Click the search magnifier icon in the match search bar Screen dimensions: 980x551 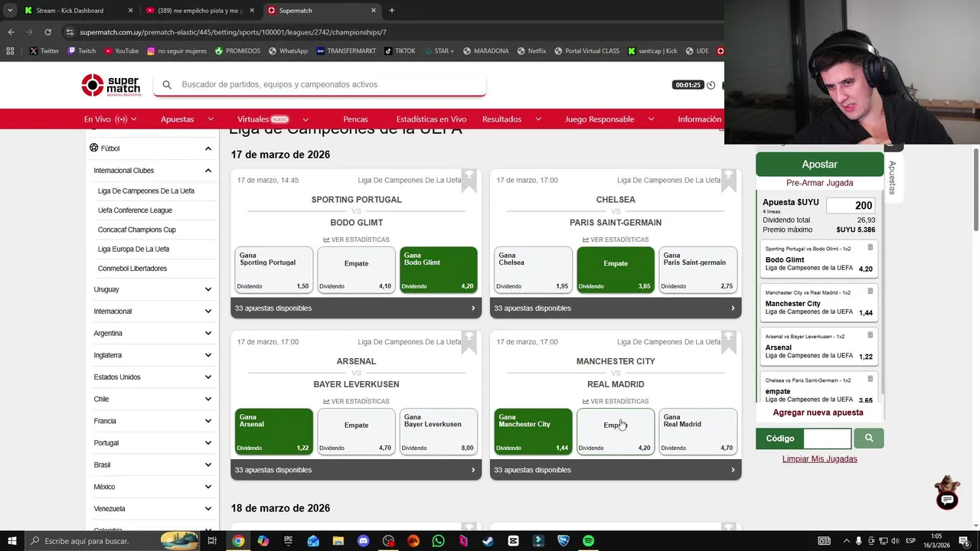[x=167, y=85]
